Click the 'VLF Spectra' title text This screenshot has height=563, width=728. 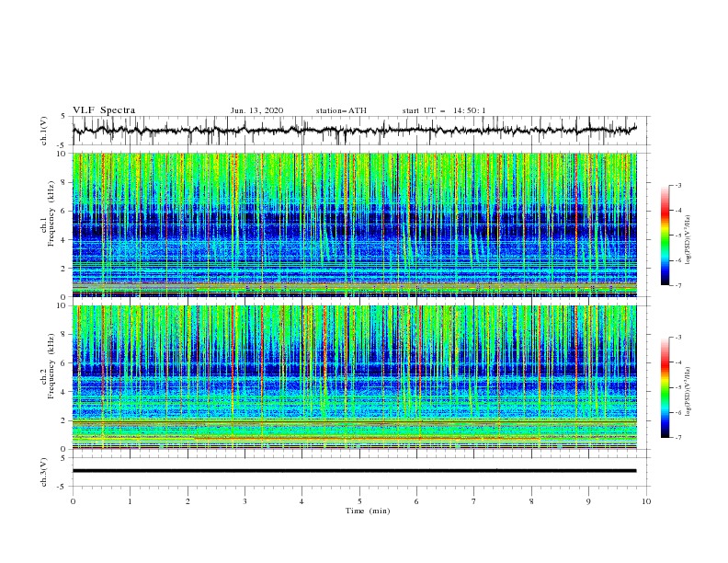[x=104, y=110]
